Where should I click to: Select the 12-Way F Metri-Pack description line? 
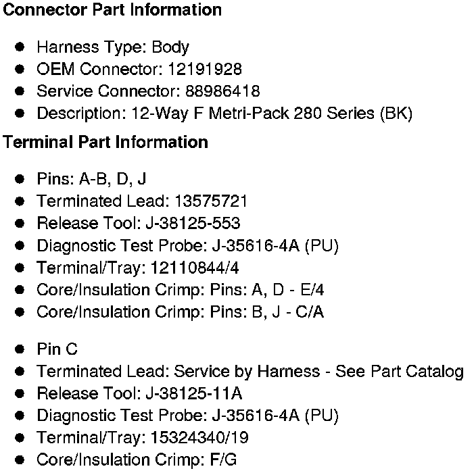[224, 113]
